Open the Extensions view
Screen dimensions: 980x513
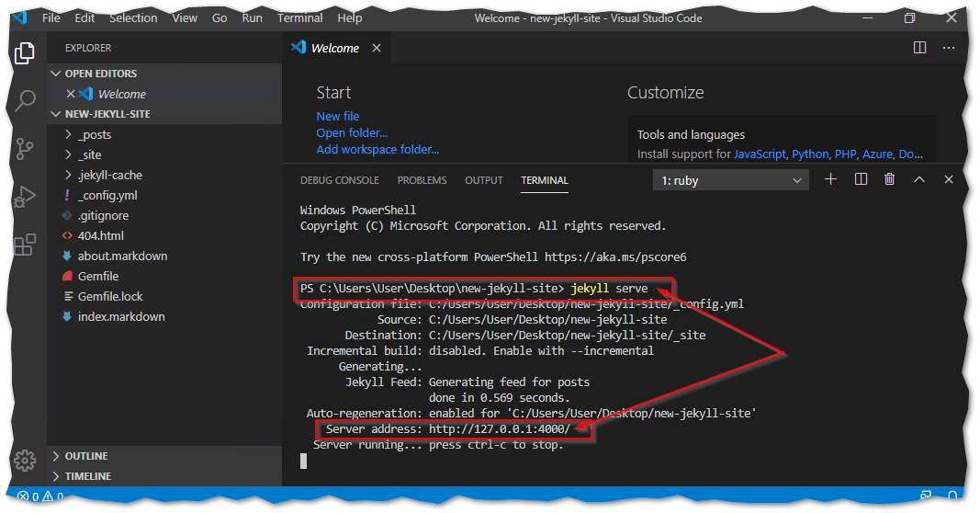[25, 245]
